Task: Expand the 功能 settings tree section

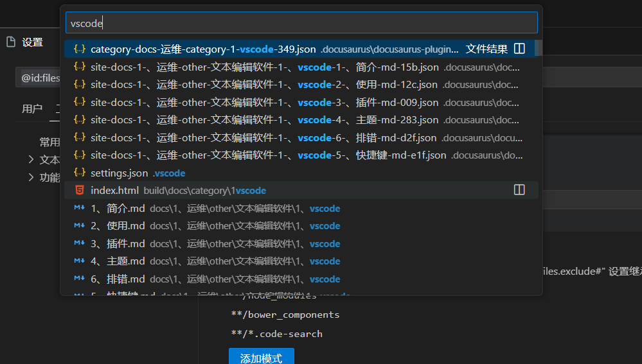Action: click(x=31, y=177)
